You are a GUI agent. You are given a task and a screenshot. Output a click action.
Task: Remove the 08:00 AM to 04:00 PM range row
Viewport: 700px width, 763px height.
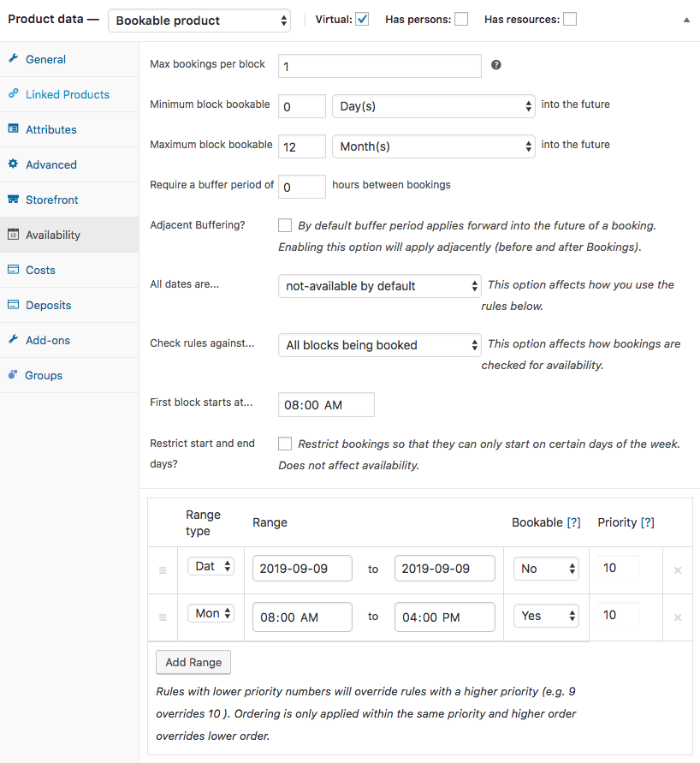[x=678, y=617]
